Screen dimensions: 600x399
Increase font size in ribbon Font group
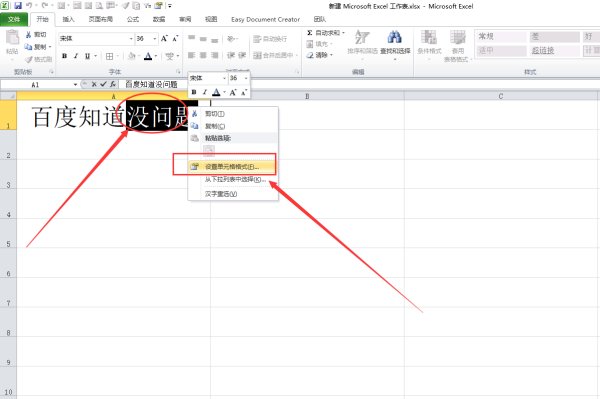[164, 38]
